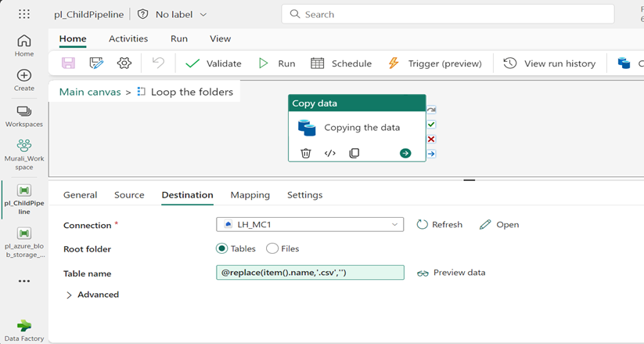View code of Copy data activity
This screenshot has height=344, width=644.
(330, 153)
